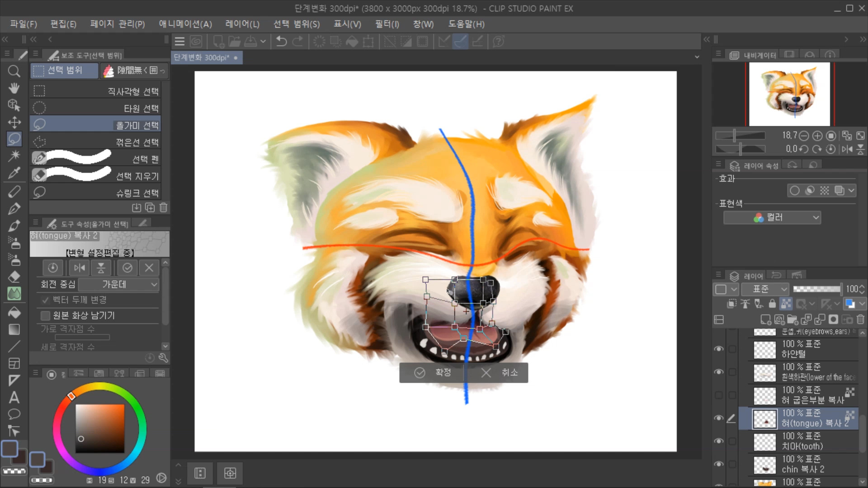868x488 pixels.
Task: Click the Undo arrow in command bar
Action: pyautogui.click(x=281, y=42)
